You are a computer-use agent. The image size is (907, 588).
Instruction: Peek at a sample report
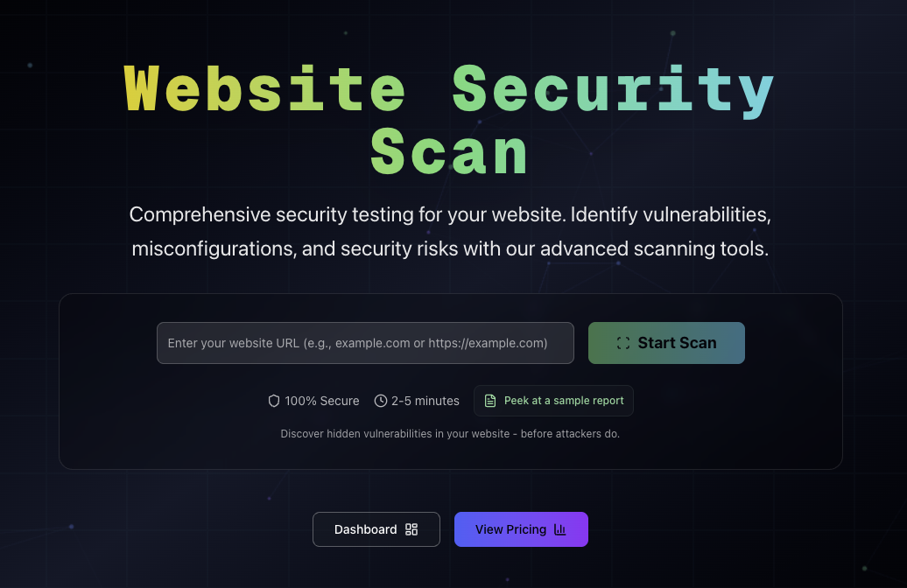point(553,401)
